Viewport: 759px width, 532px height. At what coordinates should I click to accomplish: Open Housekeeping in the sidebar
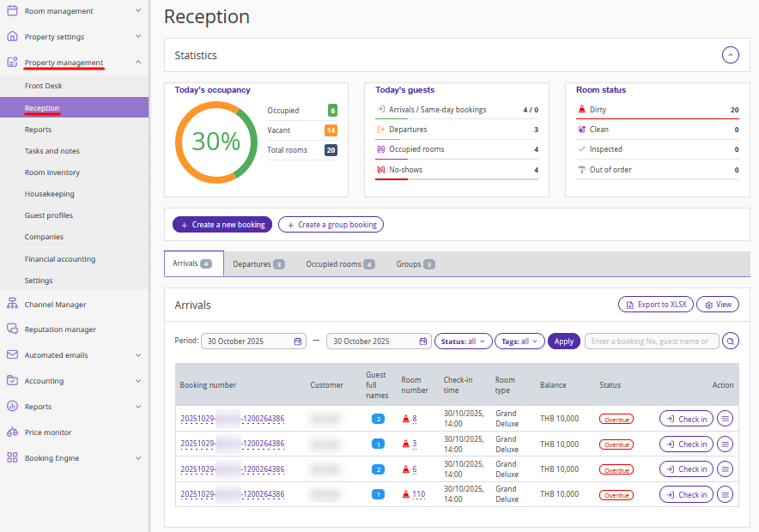pyautogui.click(x=50, y=194)
